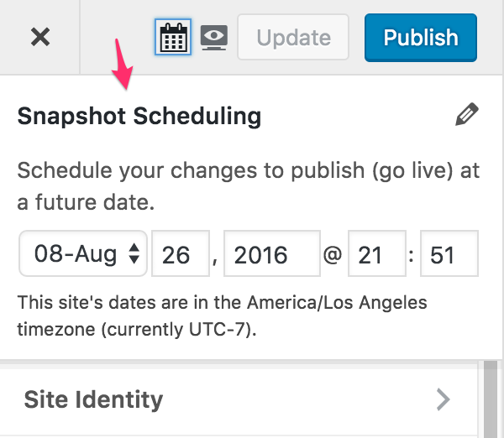
Task: Focus the day field showing 26
Action: (x=180, y=254)
